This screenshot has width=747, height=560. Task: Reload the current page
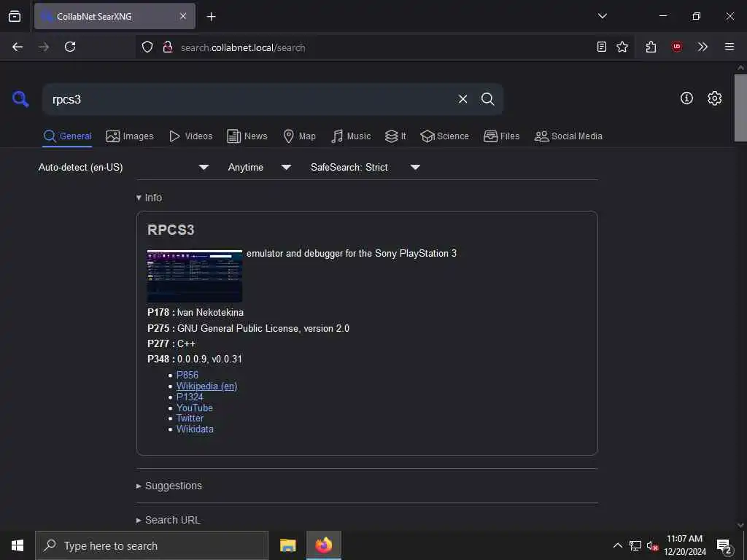click(x=70, y=47)
